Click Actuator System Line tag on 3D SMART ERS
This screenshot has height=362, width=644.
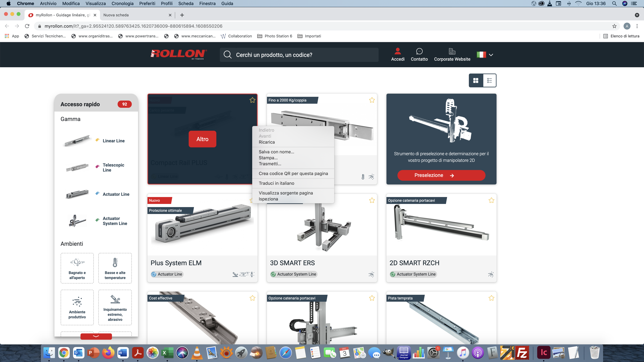(294, 274)
